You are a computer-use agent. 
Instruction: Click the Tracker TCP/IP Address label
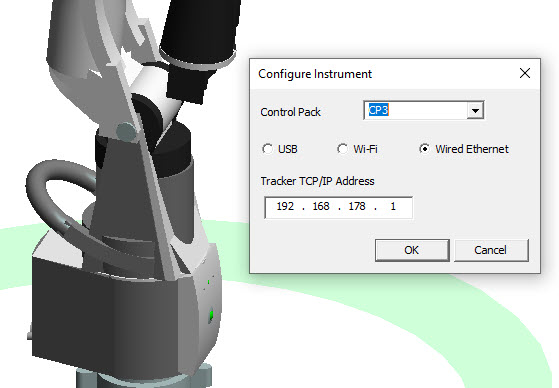[x=317, y=181]
